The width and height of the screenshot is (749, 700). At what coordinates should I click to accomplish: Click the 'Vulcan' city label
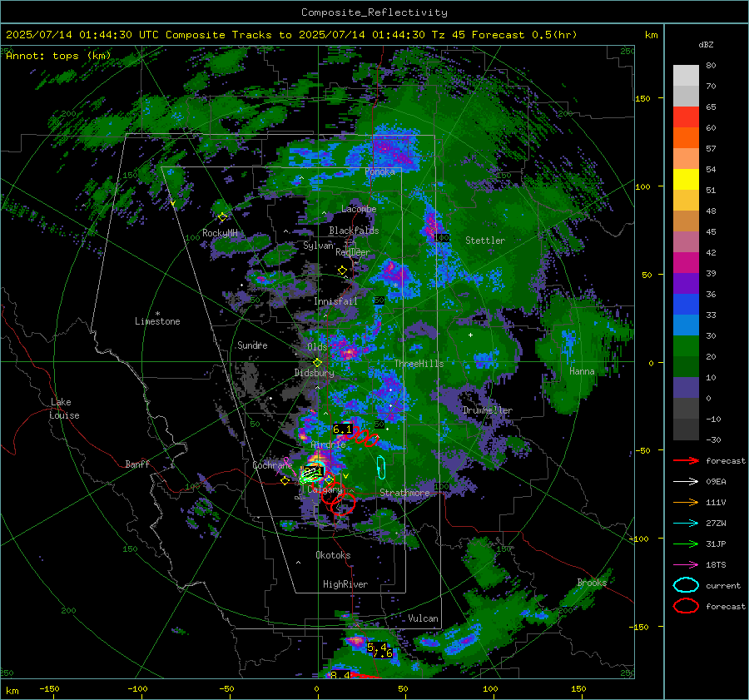(x=423, y=618)
